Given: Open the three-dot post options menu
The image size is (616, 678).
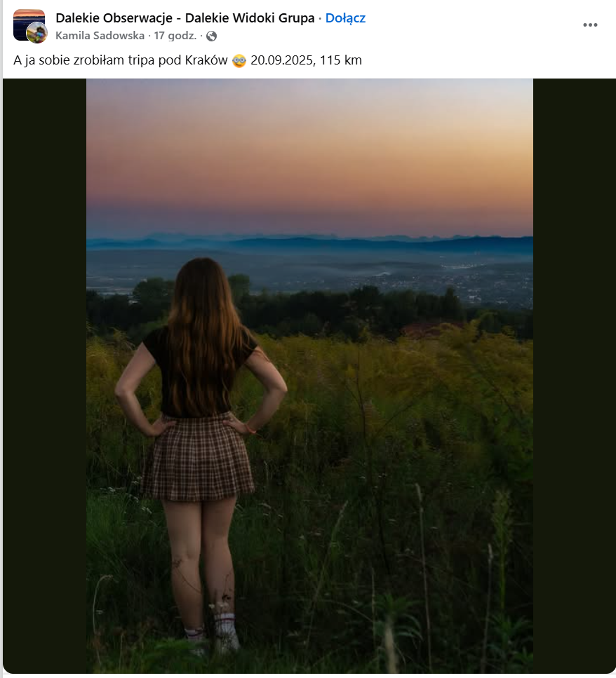Looking at the screenshot, I should tap(590, 25).
